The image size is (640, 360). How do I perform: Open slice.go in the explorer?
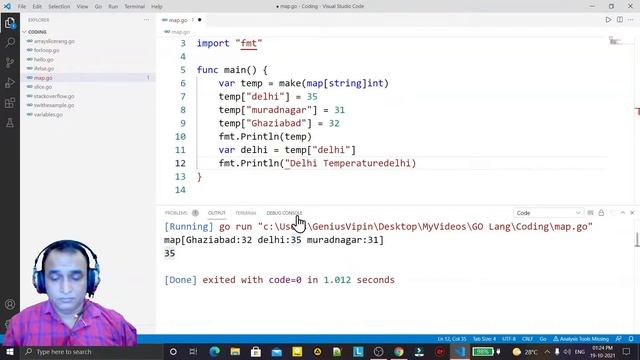42,87
